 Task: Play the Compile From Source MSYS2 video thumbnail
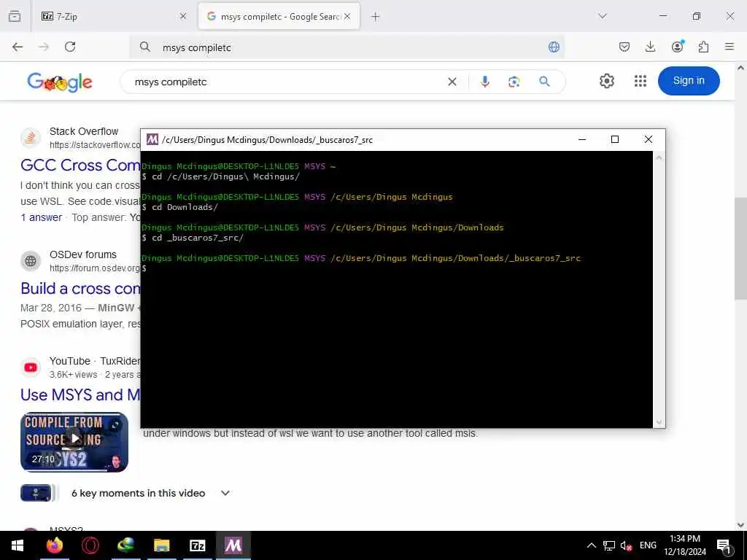74,442
